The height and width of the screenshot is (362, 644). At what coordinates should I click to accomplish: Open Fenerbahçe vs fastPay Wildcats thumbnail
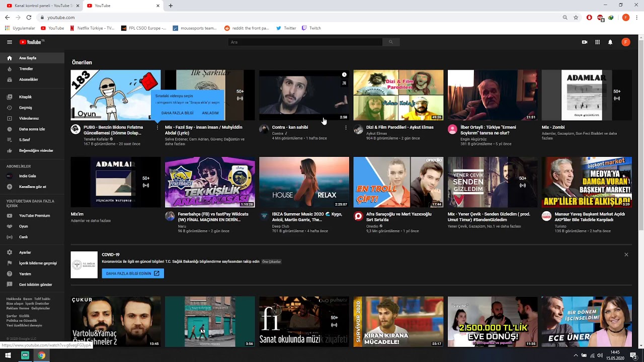(x=210, y=182)
